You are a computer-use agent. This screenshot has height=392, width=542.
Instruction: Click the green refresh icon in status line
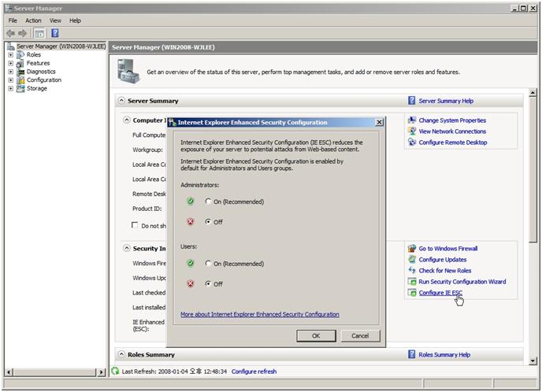click(x=115, y=372)
